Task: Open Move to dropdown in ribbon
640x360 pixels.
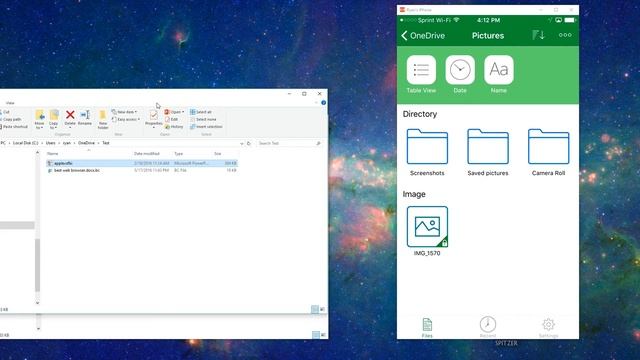Action: tap(39, 120)
